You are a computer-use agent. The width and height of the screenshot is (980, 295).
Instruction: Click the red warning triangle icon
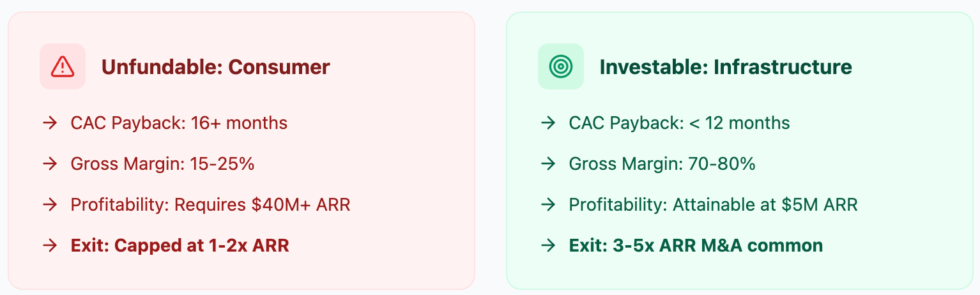coord(63,66)
